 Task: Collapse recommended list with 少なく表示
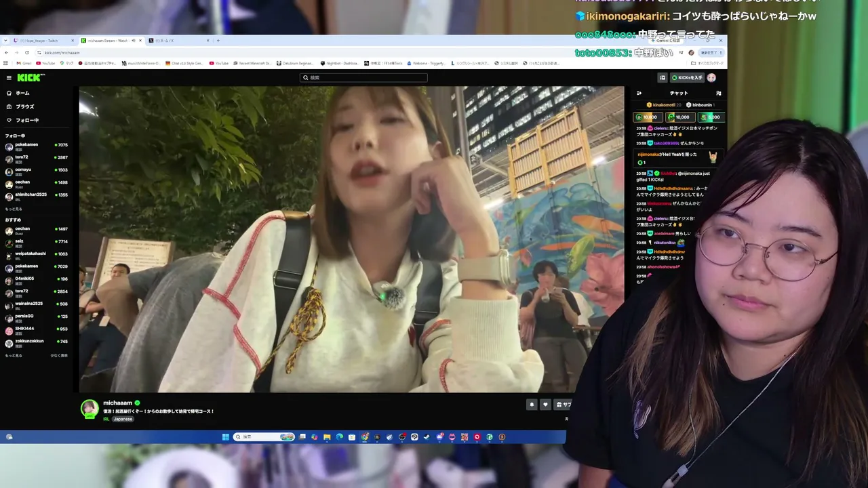[x=59, y=355]
